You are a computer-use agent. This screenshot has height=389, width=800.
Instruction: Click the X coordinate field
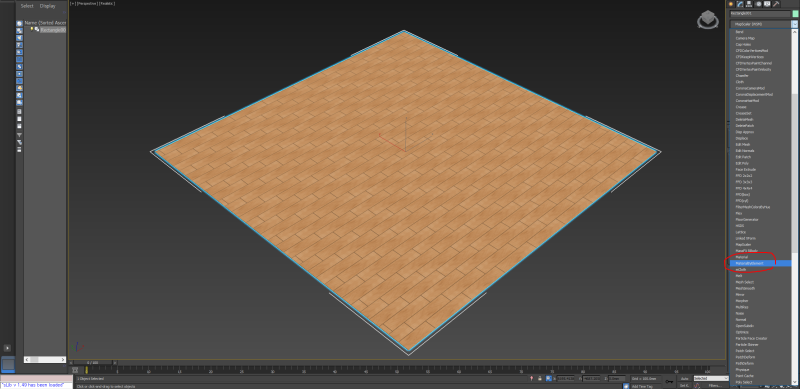pyautogui.click(x=566, y=378)
